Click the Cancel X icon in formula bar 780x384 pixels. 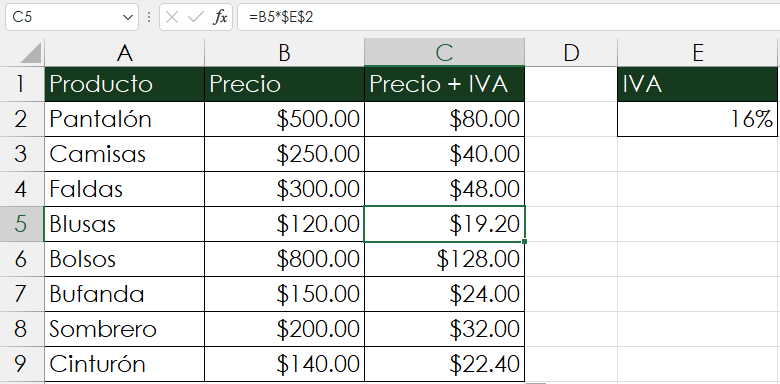point(172,17)
